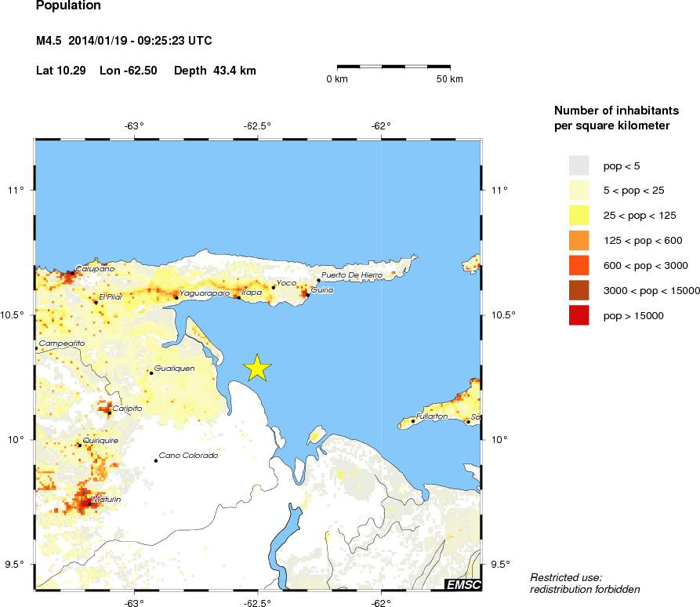Select the red 'pop > 15000' legend swatch
The width and height of the screenshot is (700, 607).
(x=578, y=315)
